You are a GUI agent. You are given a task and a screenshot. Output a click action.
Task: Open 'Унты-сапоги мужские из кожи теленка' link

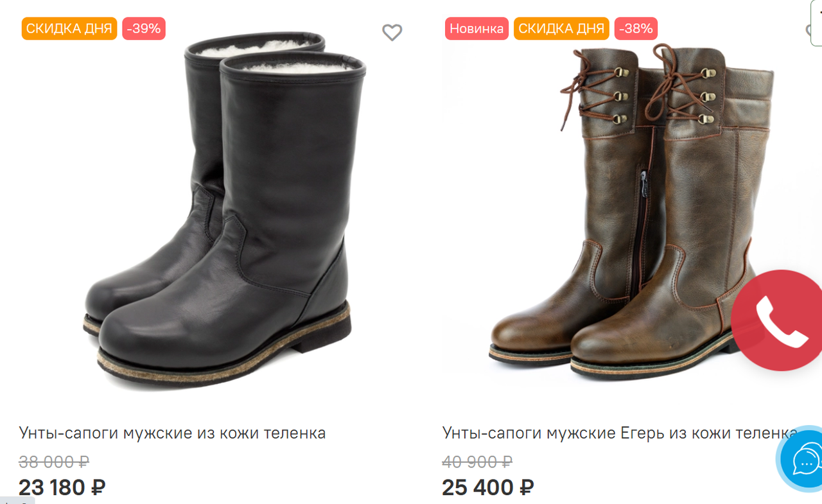click(x=172, y=433)
